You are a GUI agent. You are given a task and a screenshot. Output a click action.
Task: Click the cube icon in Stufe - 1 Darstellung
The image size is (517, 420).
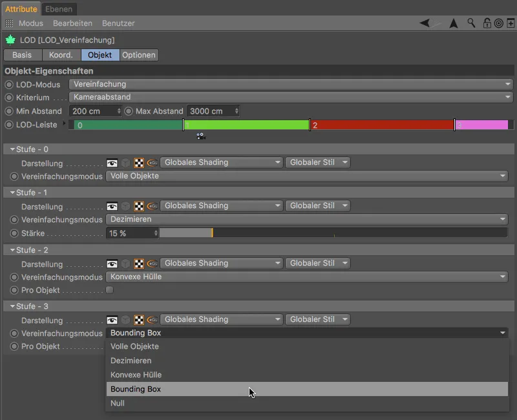[x=125, y=206]
